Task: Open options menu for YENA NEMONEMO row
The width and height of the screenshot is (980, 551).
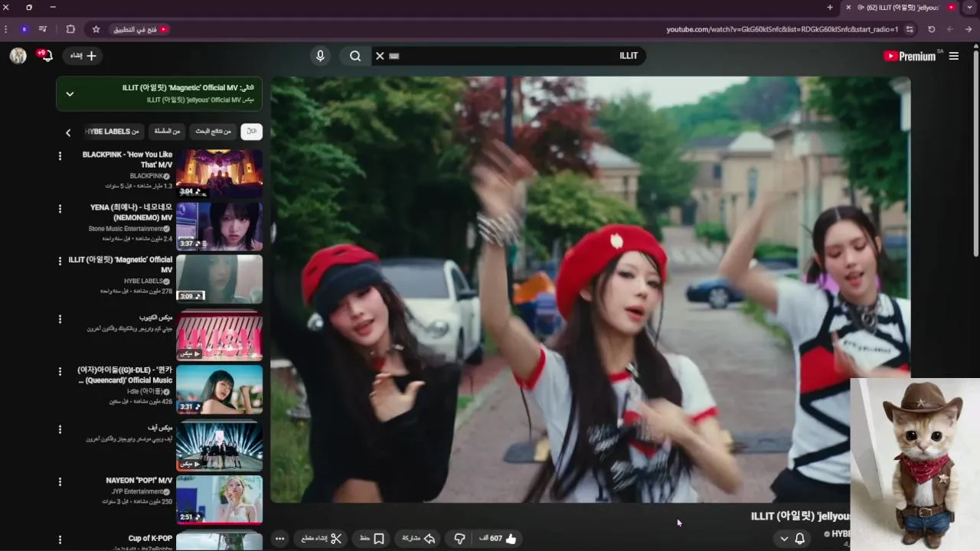Action: [x=60, y=209]
